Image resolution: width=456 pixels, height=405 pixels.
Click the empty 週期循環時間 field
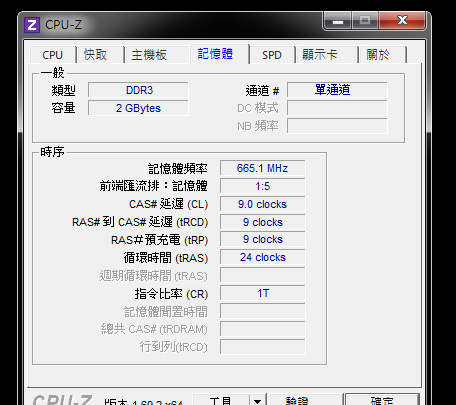(263, 275)
